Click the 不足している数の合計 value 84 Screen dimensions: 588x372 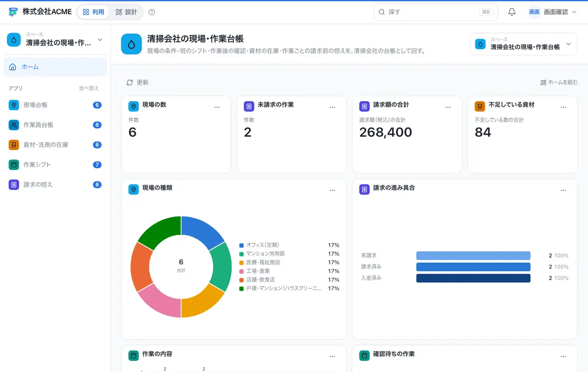483,132
